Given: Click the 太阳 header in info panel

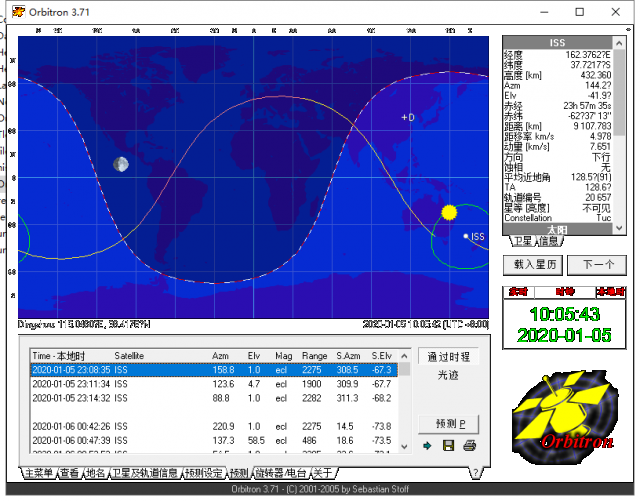Looking at the screenshot, I should point(557,229).
